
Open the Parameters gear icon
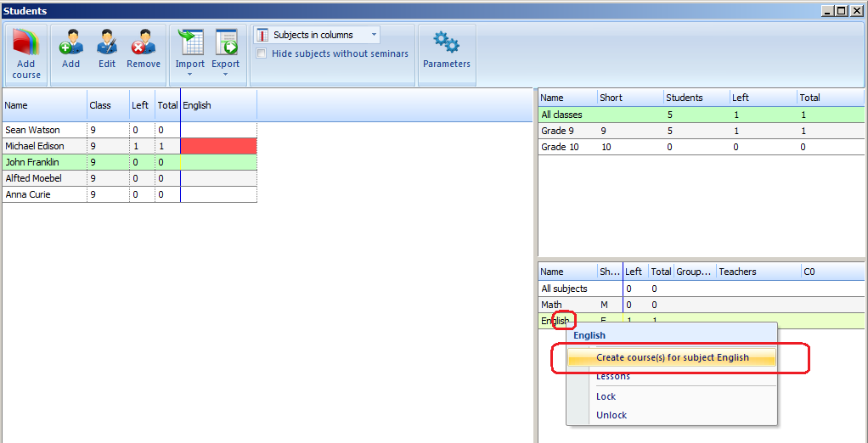[x=446, y=42]
